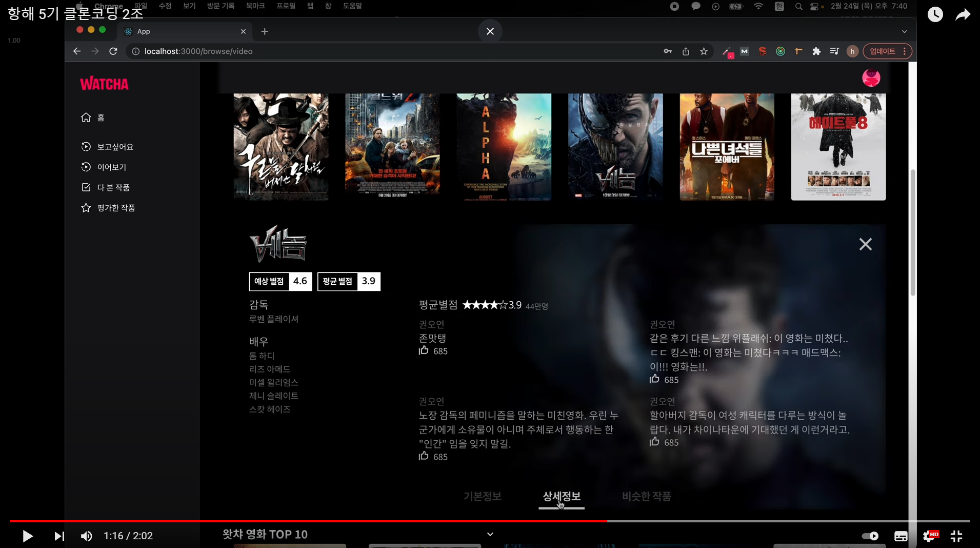Viewport: 980px width, 548px height.
Task: Close the App browser tab
Action: (x=243, y=31)
